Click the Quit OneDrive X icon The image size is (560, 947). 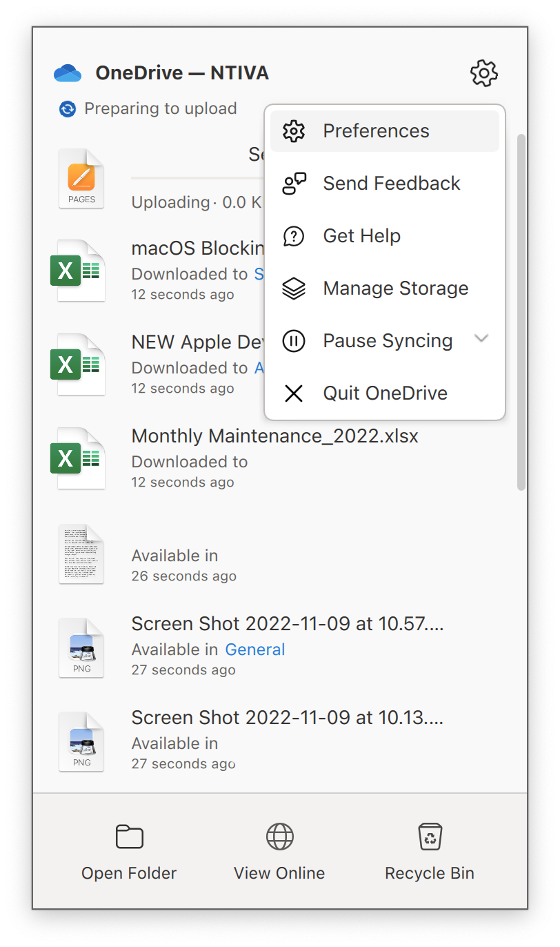(x=294, y=393)
